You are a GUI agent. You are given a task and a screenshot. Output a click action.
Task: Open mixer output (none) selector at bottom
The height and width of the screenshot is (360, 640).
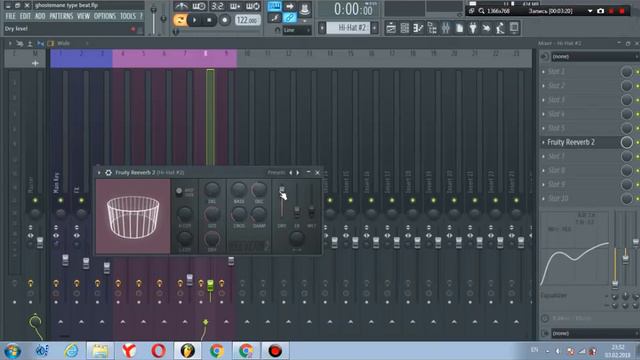[594, 333]
